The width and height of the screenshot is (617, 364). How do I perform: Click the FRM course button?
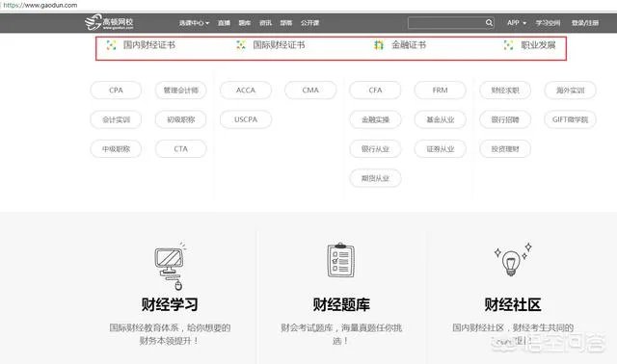point(440,90)
